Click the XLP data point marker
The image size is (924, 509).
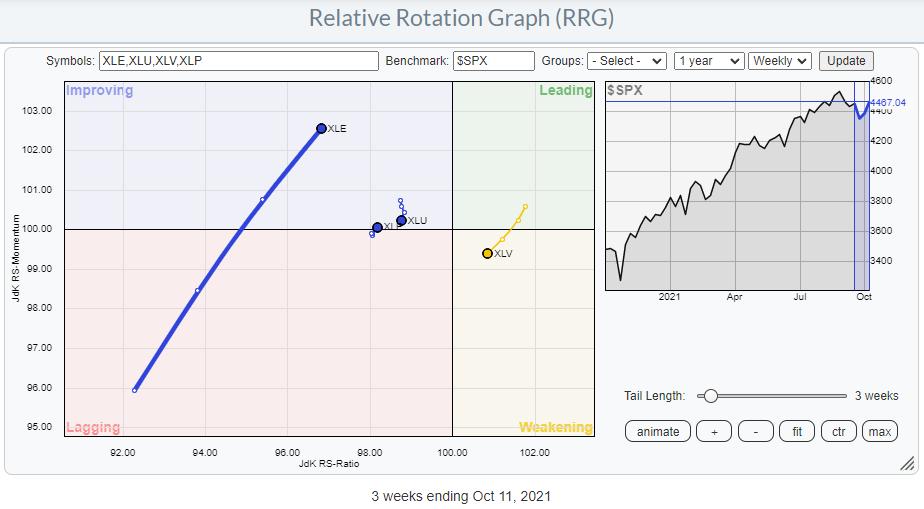377,228
